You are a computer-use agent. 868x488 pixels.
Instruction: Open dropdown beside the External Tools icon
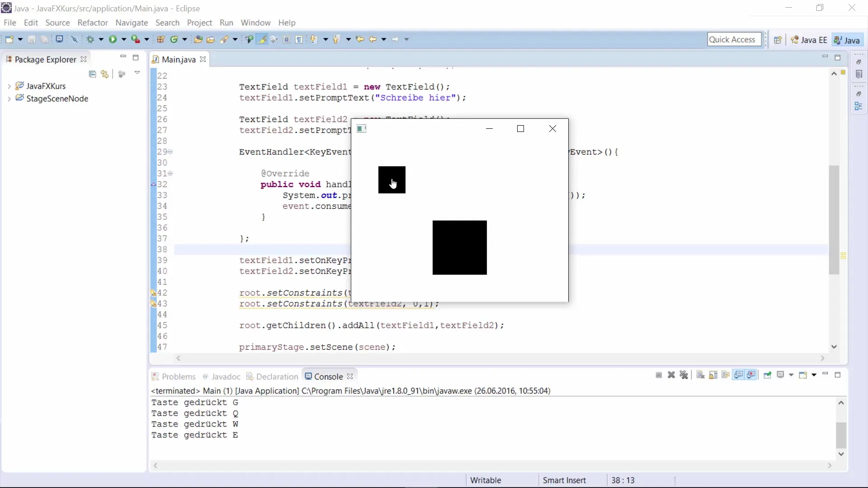[146, 40]
